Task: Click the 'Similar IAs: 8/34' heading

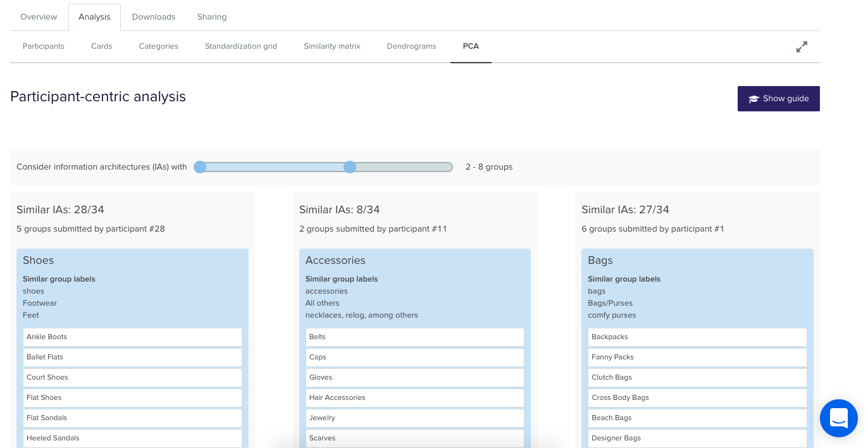Action: pos(339,209)
